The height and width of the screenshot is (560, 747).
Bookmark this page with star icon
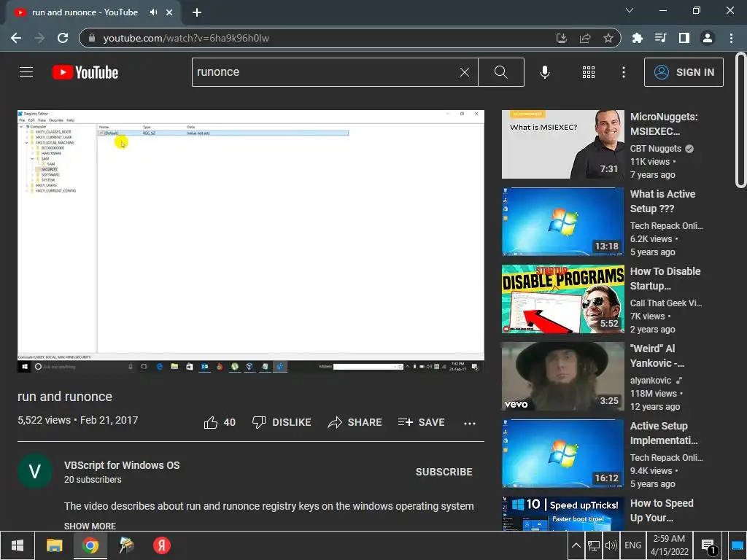tap(608, 38)
